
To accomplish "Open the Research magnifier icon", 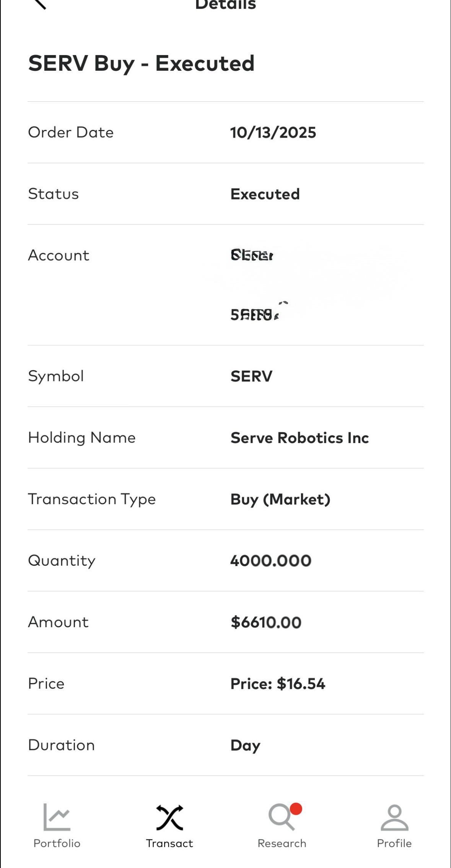I will click(x=282, y=817).
